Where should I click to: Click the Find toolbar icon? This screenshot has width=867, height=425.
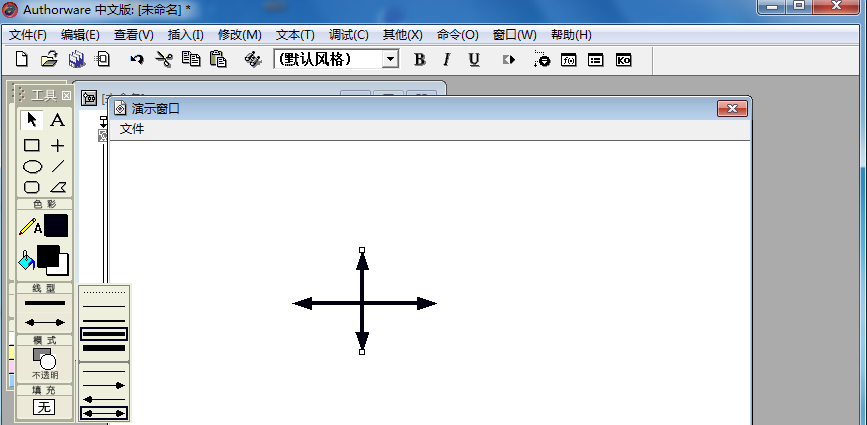(x=253, y=60)
